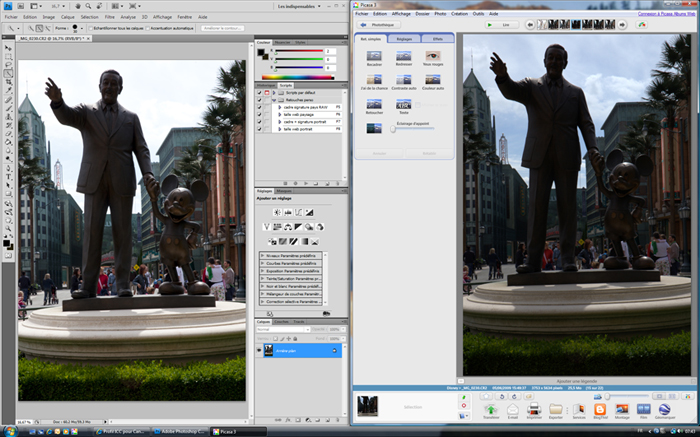Click the Imprimer printer icon
The height and width of the screenshot is (437, 700).
point(534,409)
